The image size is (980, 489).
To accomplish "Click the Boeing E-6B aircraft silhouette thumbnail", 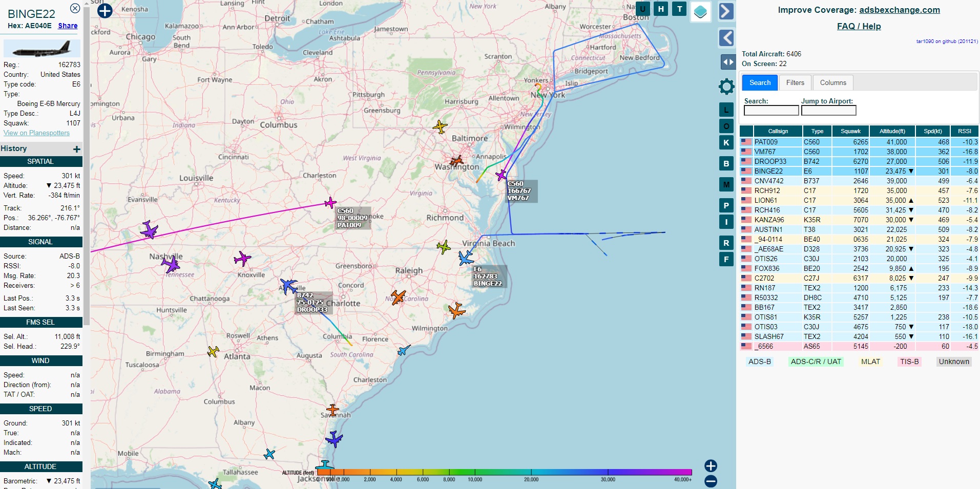I will pyautogui.click(x=41, y=49).
